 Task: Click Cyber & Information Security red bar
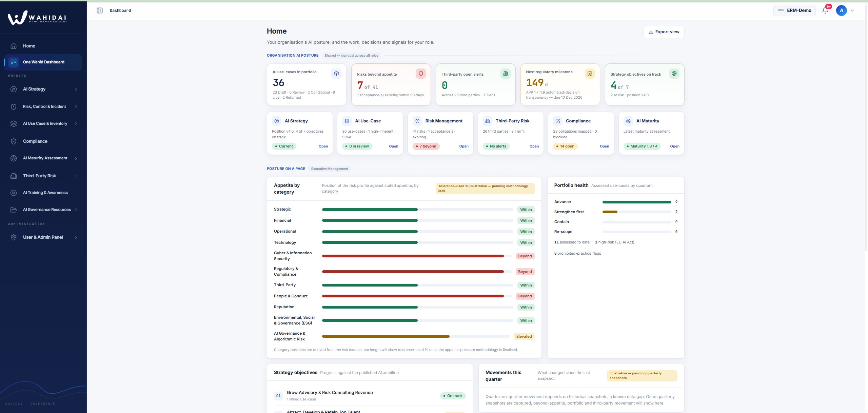[413, 256]
